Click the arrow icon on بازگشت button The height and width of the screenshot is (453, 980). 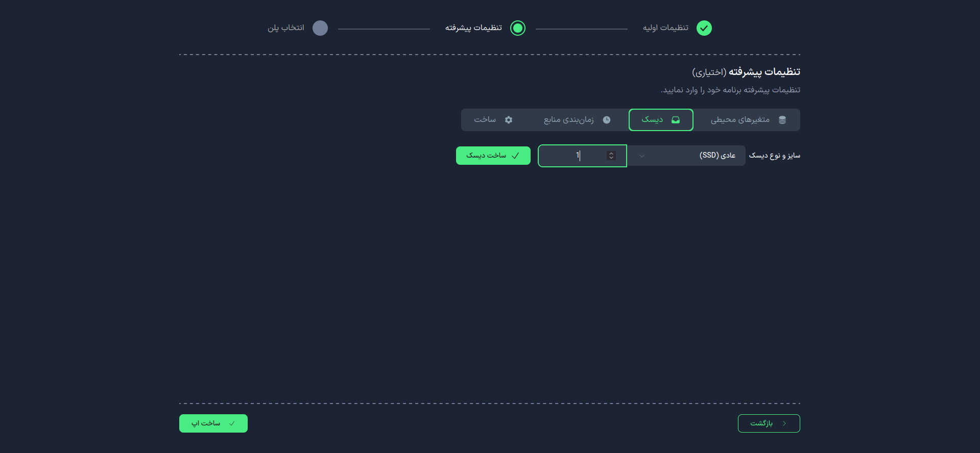pyautogui.click(x=784, y=423)
